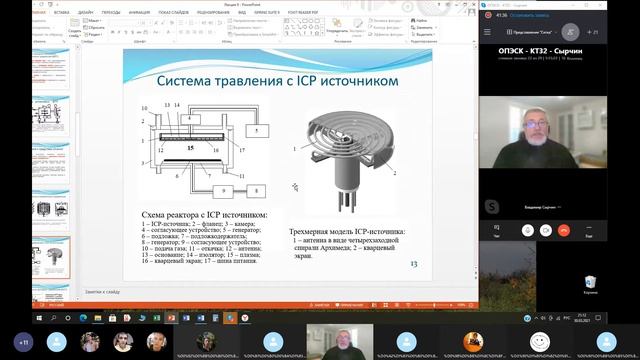Open the Windows Start menu
This screenshot has height=360, width=640.
pos(39,318)
